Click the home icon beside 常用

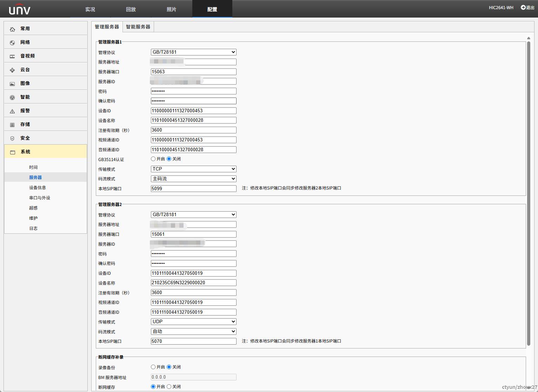point(12,29)
